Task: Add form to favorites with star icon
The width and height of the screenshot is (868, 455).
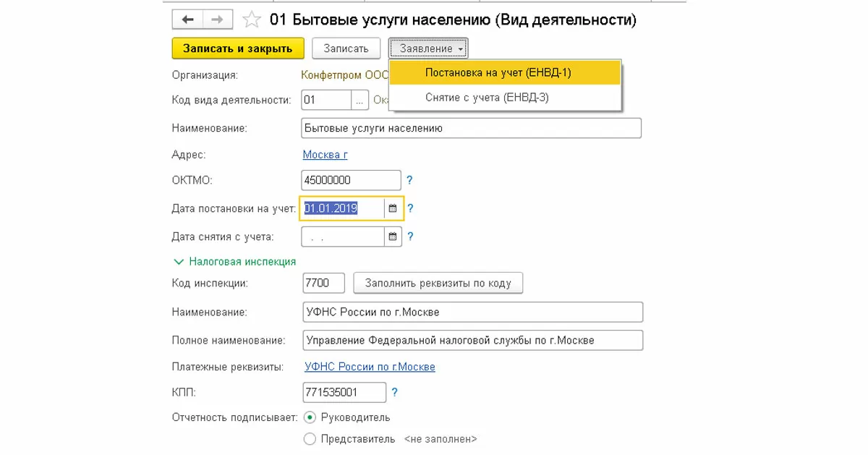Action: click(252, 20)
